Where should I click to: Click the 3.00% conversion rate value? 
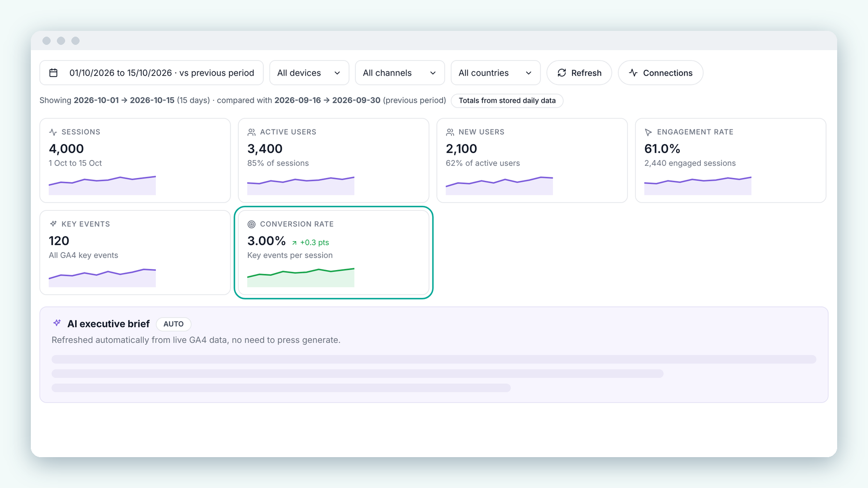tap(267, 241)
